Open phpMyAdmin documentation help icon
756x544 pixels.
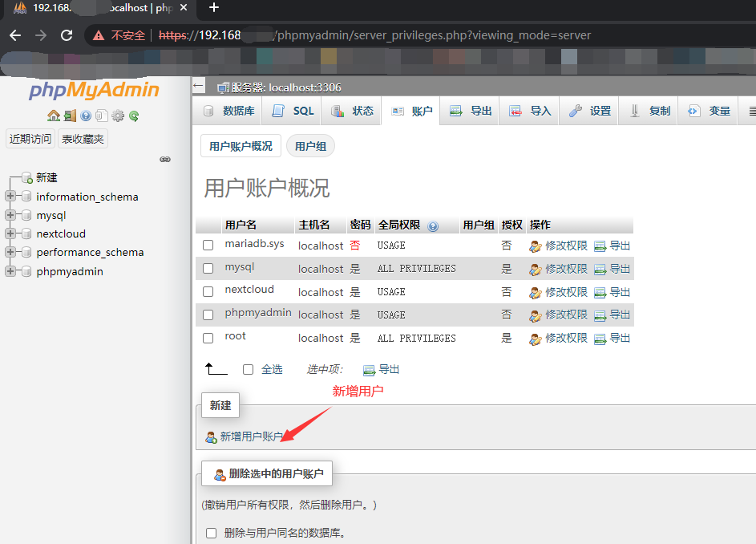click(x=86, y=116)
